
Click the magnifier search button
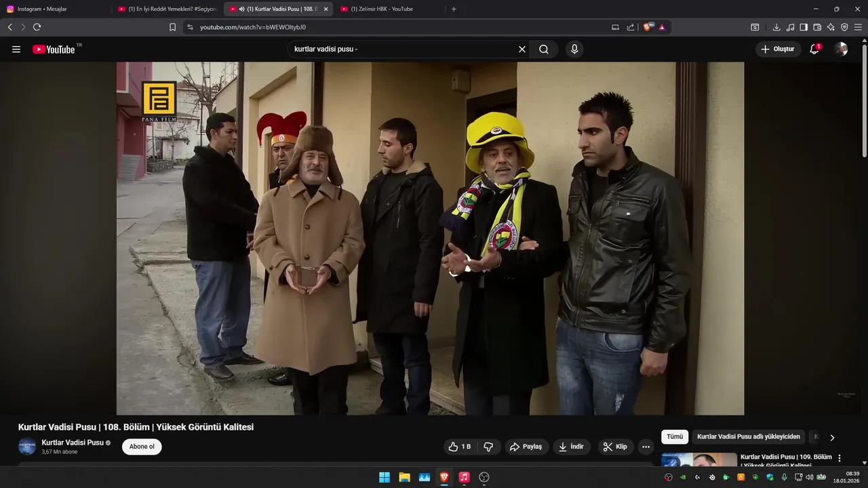point(544,49)
